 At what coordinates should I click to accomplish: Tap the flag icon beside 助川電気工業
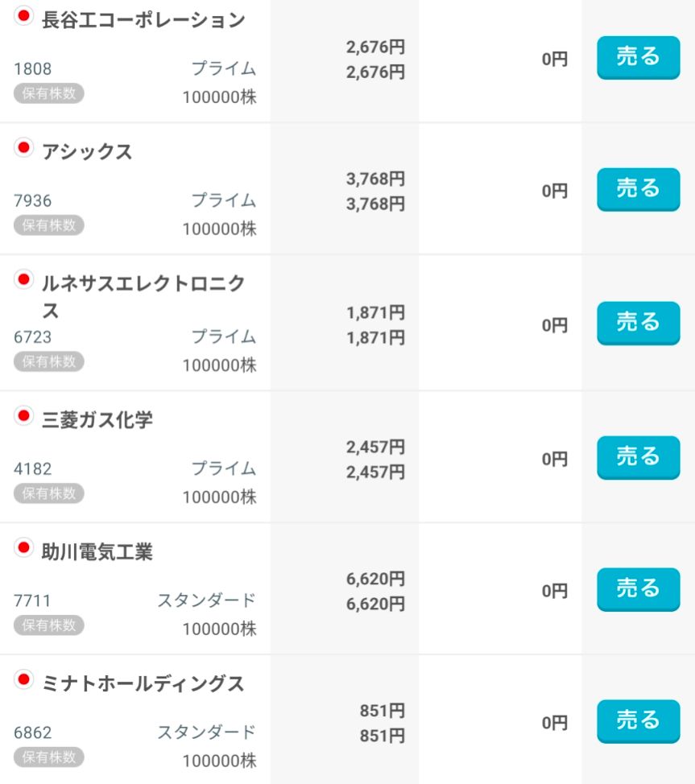[x=23, y=548]
